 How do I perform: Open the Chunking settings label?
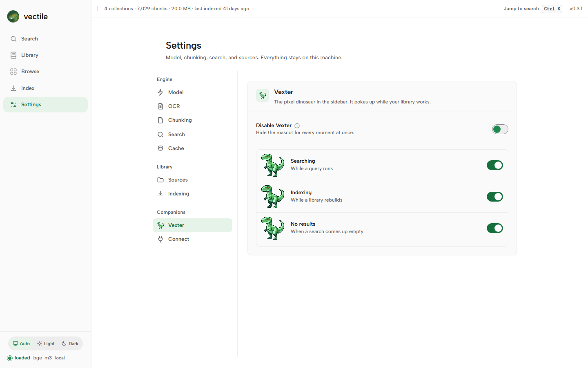(x=180, y=120)
